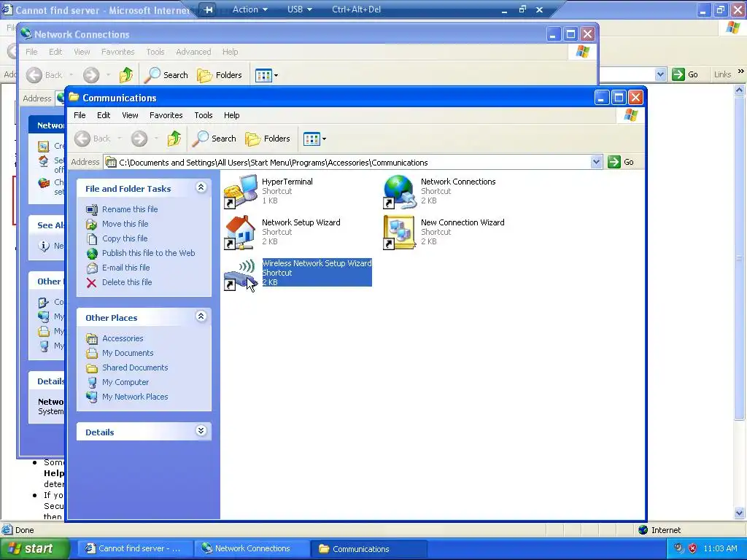747x560 pixels.
Task: Open USB dropdown in remote console bar
Action: coord(300,9)
